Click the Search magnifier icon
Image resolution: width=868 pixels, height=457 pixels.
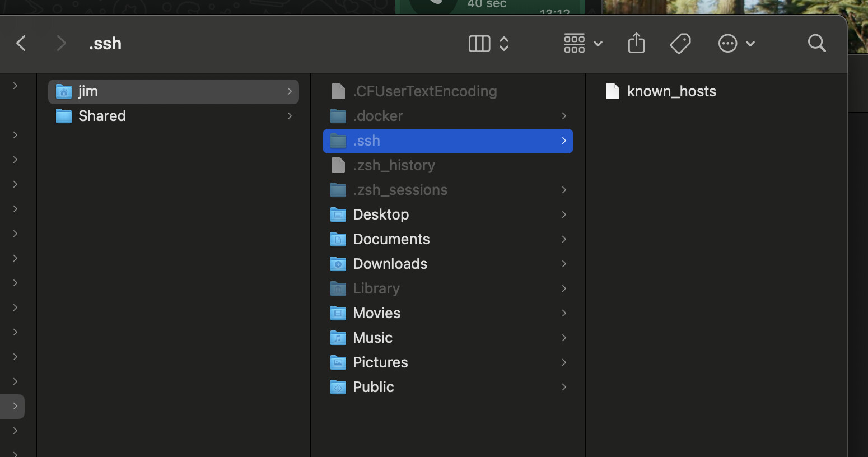pos(817,43)
